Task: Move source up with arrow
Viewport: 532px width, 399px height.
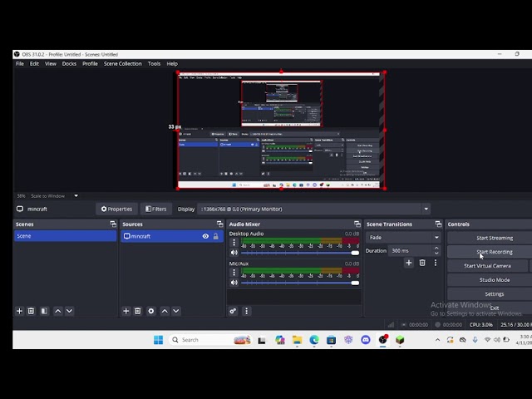Action: tap(165, 311)
